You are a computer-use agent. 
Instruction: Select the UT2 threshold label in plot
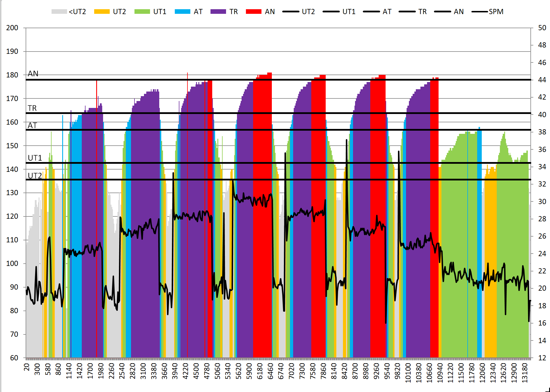pyautogui.click(x=35, y=176)
